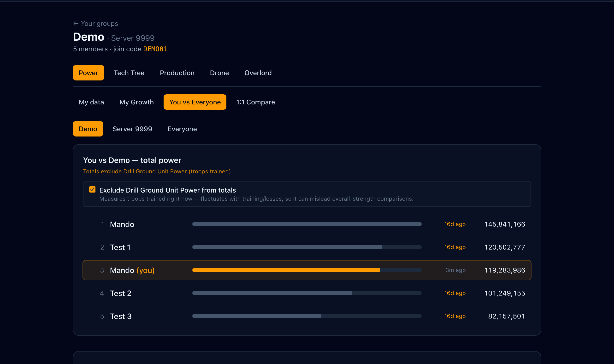614x364 pixels.
Task: Click the back arrow beside Your groups
Action: (x=76, y=23)
